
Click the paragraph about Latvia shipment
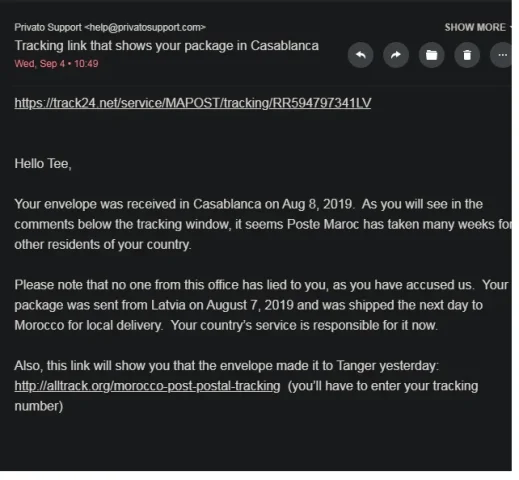tap(261, 305)
